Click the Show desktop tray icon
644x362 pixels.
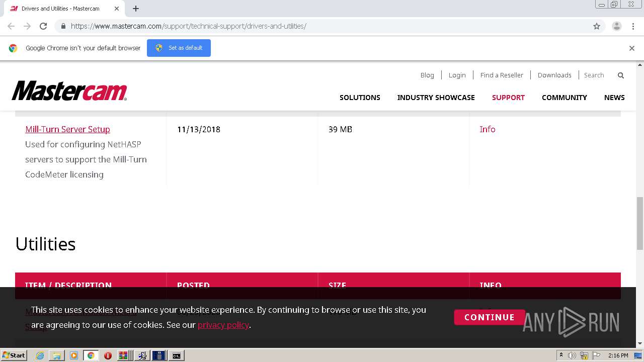click(638, 355)
